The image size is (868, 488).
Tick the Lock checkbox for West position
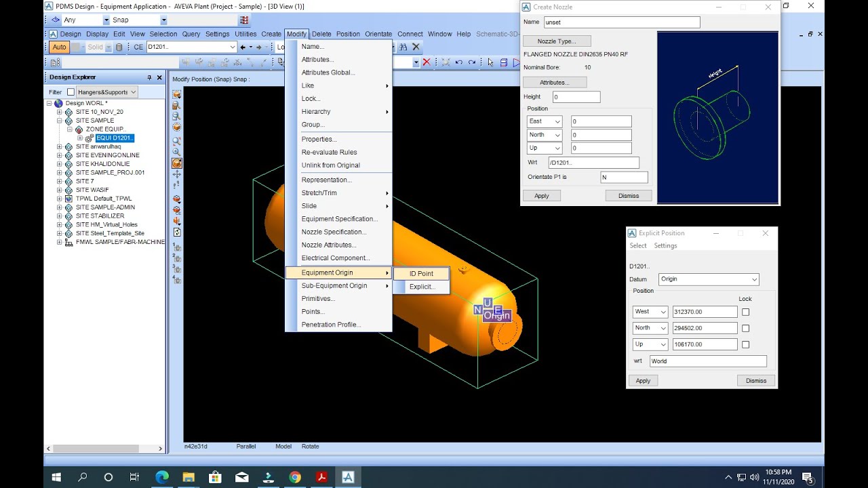click(746, 312)
